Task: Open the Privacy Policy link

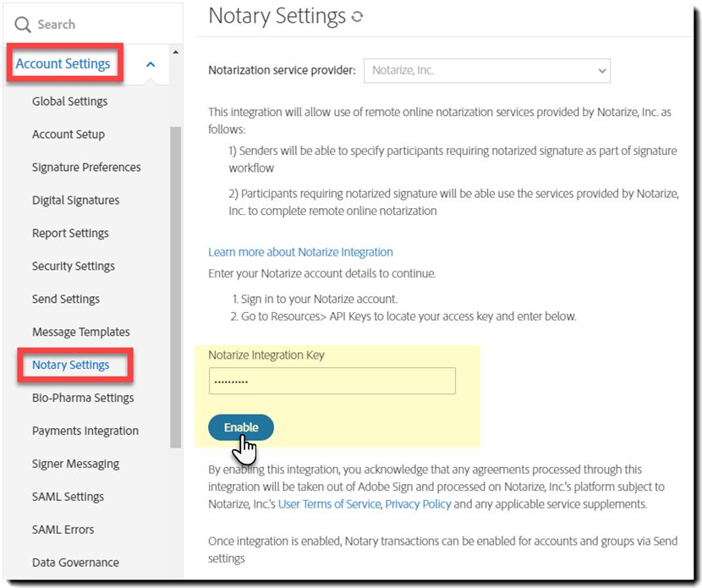Action: [x=418, y=504]
